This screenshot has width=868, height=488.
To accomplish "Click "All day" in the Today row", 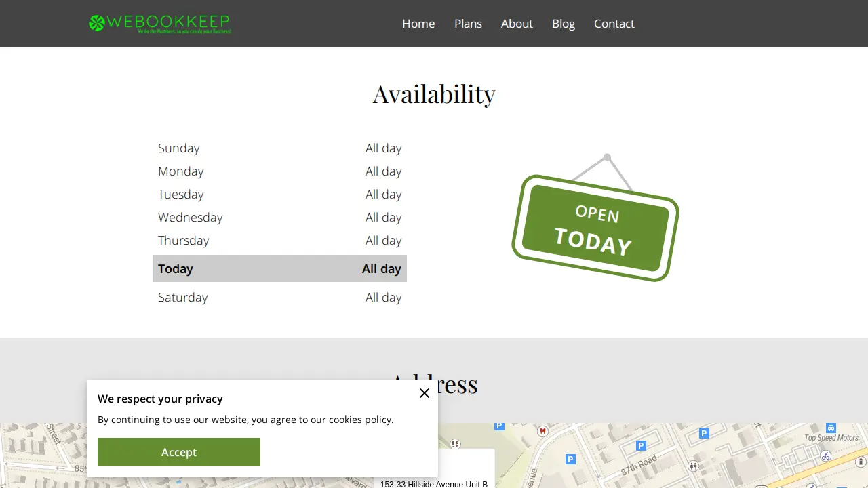I will 382,269.
